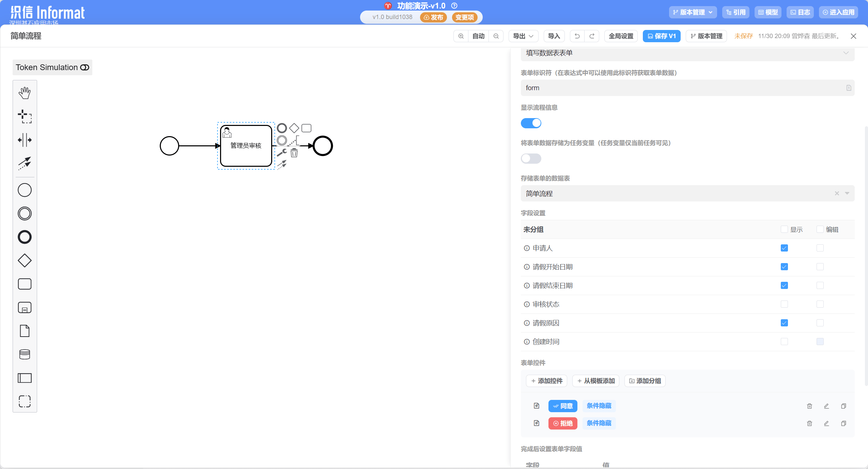Click the 保存 V1 button

pos(661,36)
